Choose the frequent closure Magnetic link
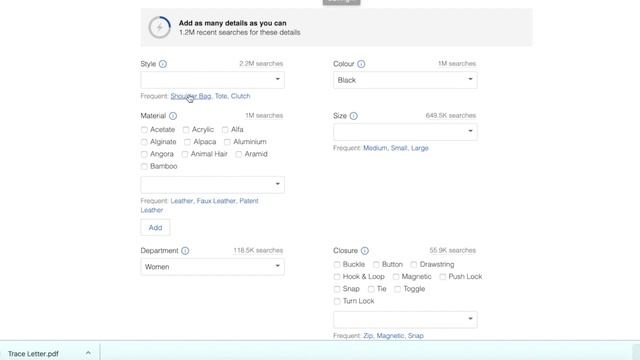 tap(390, 336)
